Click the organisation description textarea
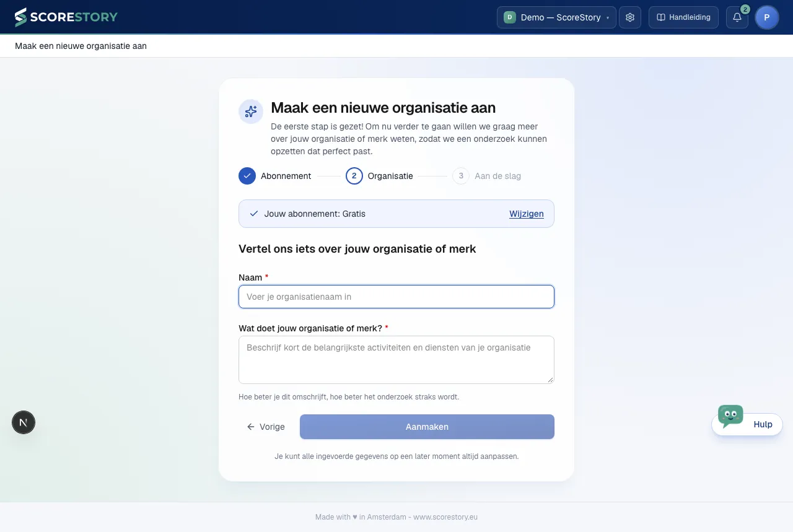 pos(396,360)
